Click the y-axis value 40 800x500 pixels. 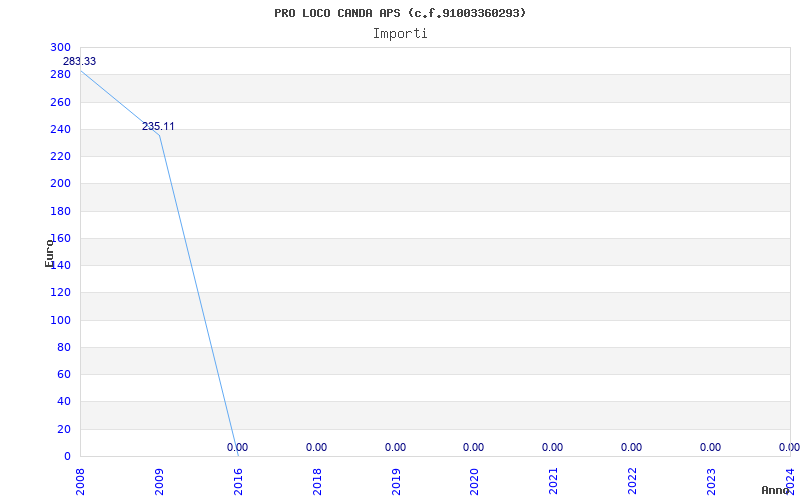point(64,402)
